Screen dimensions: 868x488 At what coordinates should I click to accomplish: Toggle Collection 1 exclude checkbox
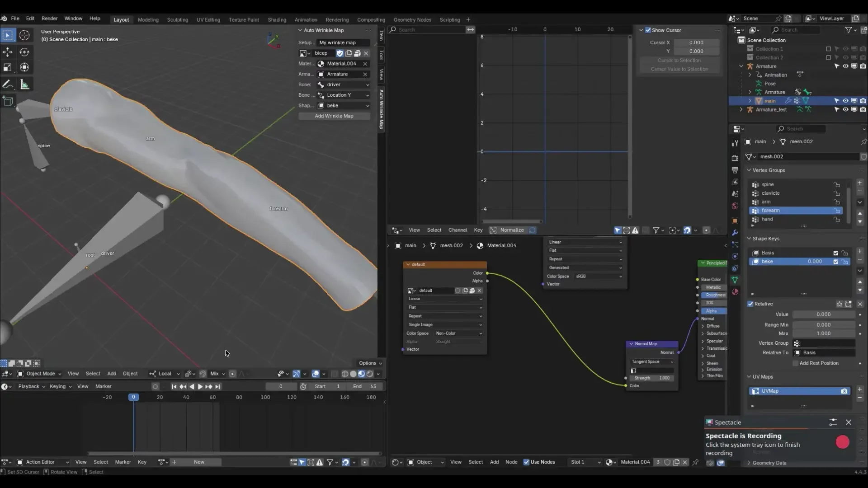[x=828, y=49]
